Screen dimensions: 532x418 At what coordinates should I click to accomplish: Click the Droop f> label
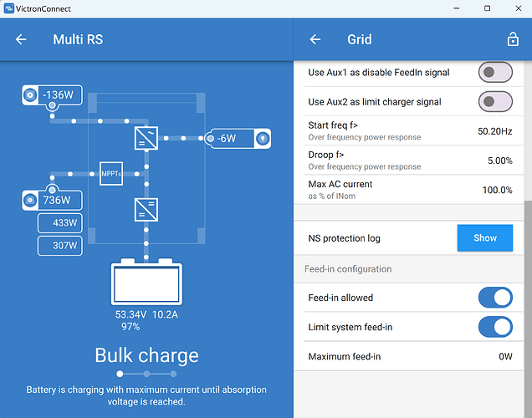pos(326,155)
